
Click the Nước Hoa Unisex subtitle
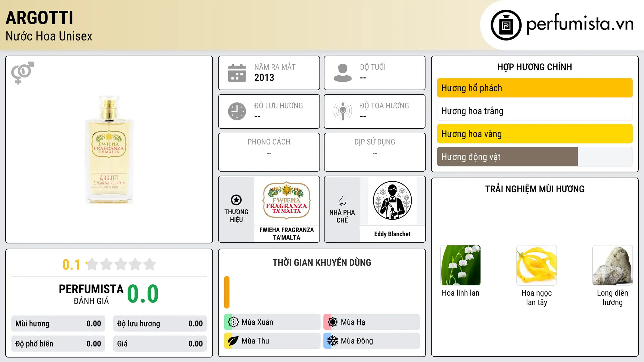click(49, 36)
